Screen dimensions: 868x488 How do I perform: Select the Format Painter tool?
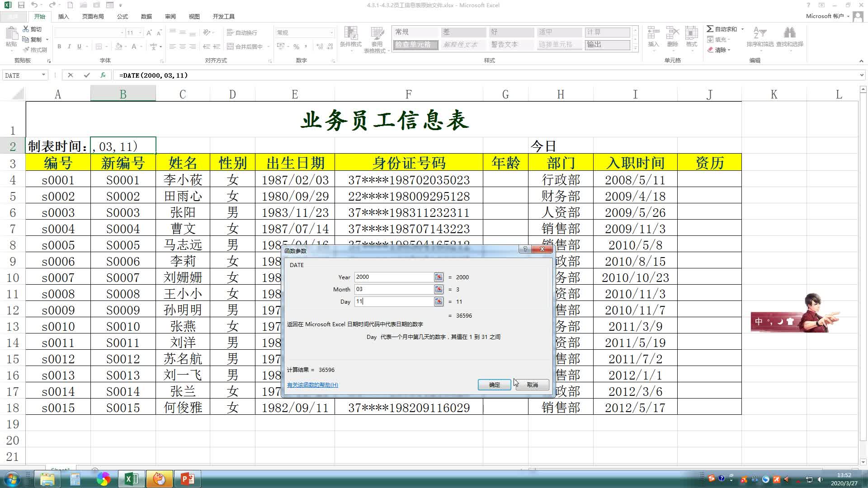tap(36, 48)
